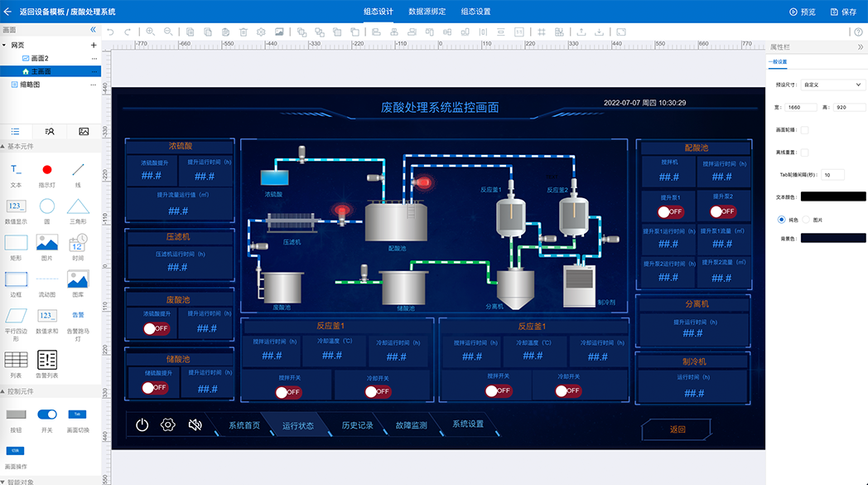Click the 预览 preview button
Image resolution: width=868 pixels, height=485 pixels.
(803, 12)
